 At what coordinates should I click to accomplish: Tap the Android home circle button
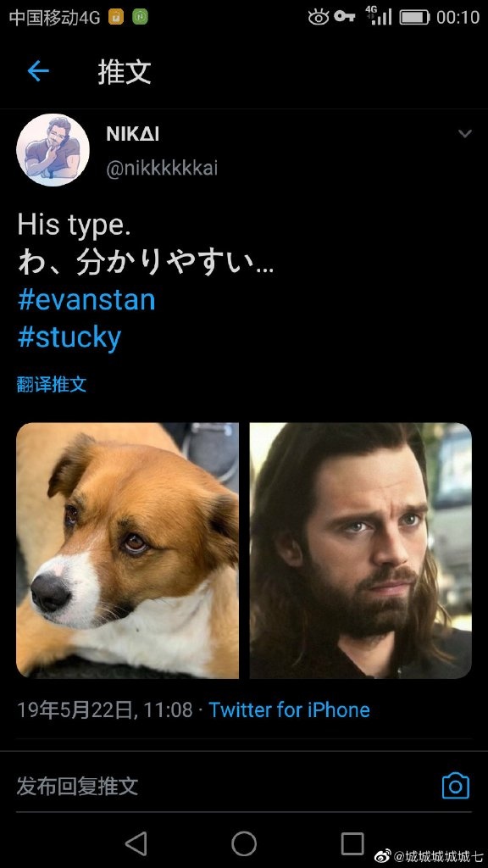244,843
